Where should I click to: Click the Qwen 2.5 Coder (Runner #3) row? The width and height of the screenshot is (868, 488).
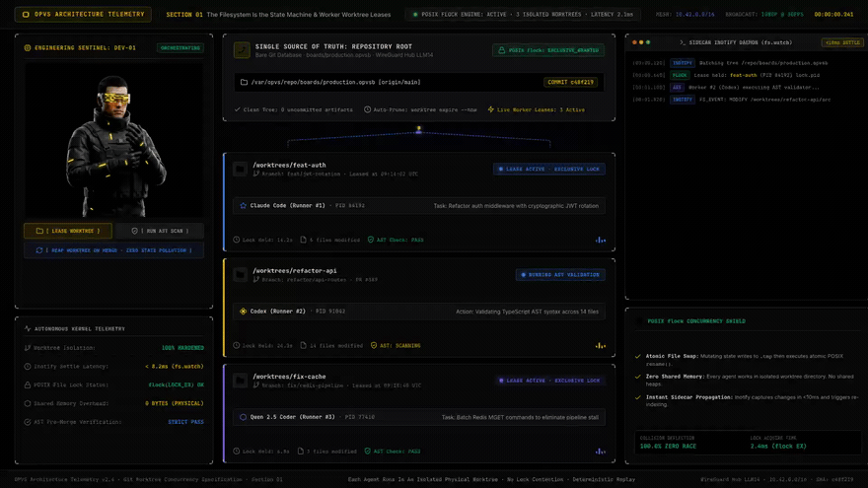click(x=419, y=417)
